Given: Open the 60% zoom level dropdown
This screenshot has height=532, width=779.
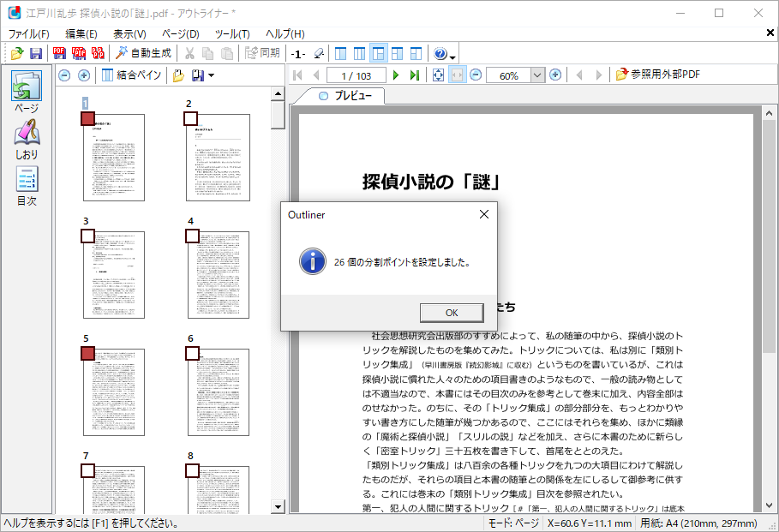Looking at the screenshot, I should tap(537, 75).
